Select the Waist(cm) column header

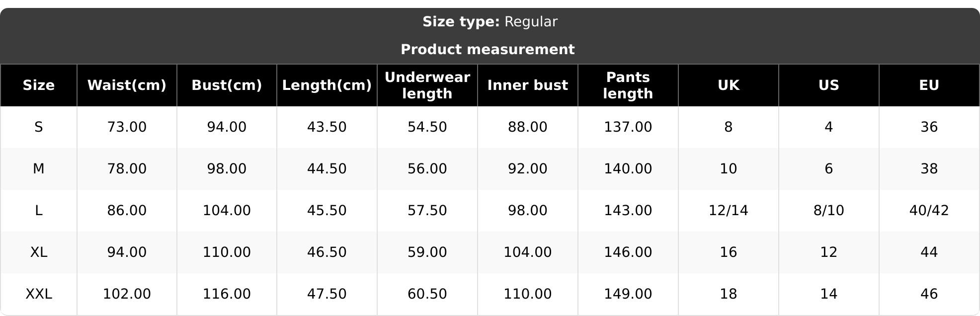[127, 85]
